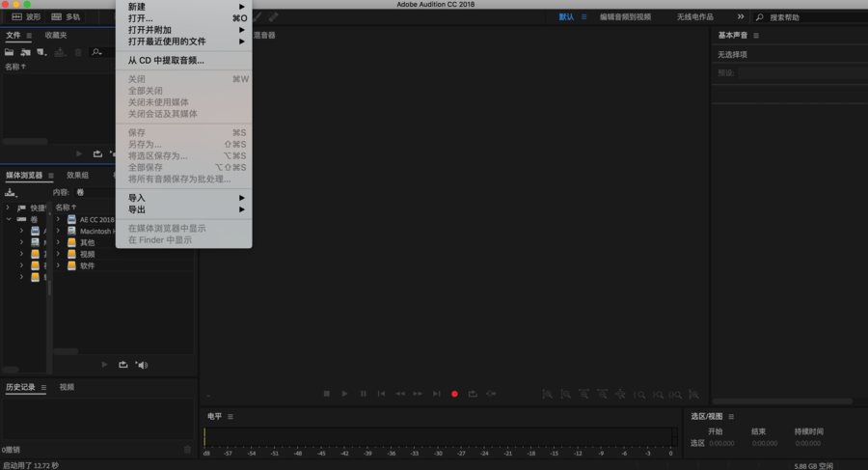The image size is (868, 470).
Task: Click the red Record button
Action: pyautogui.click(x=454, y=394)
